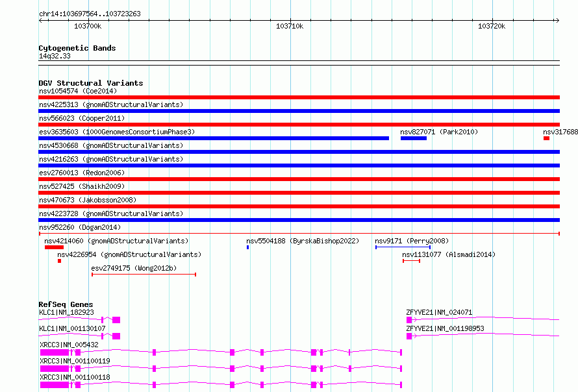Open variant nsv566023 (Cooper2011)

pos(82,118)
